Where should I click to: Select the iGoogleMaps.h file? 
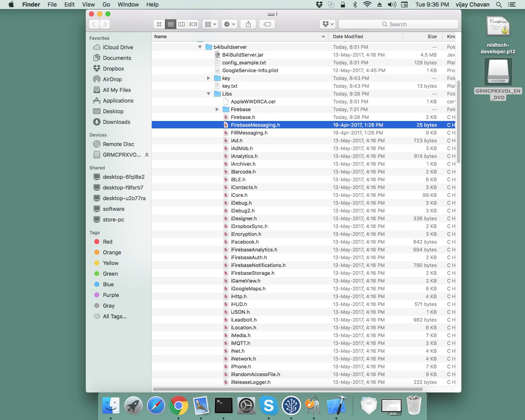(x=248, y=289)
